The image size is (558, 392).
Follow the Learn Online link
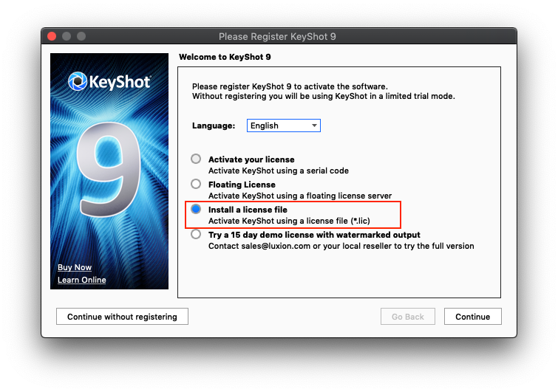tap(82, 280)
